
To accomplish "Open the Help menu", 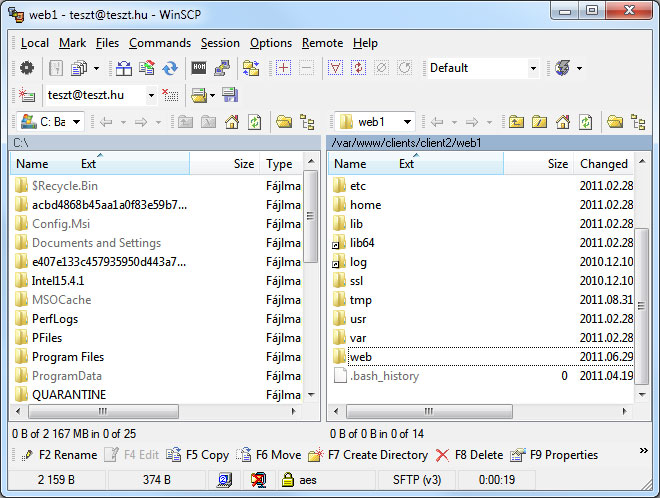I will (x=365, y=43).
